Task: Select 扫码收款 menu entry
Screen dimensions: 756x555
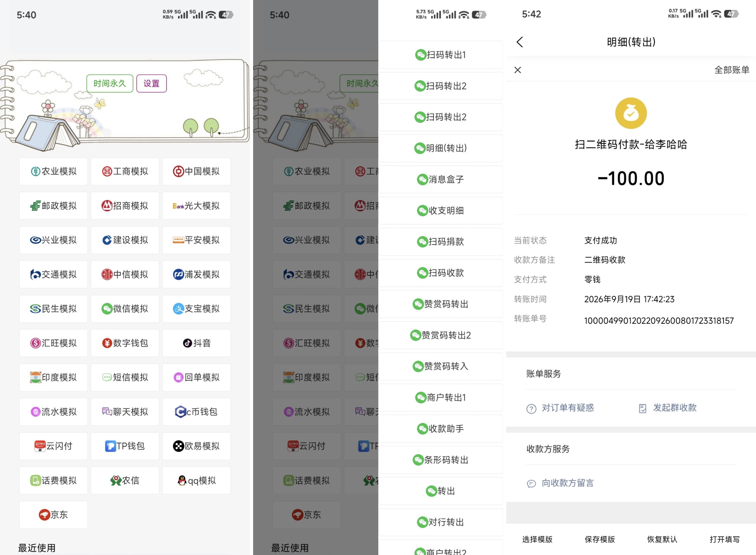Action: (x=441, y=273)
